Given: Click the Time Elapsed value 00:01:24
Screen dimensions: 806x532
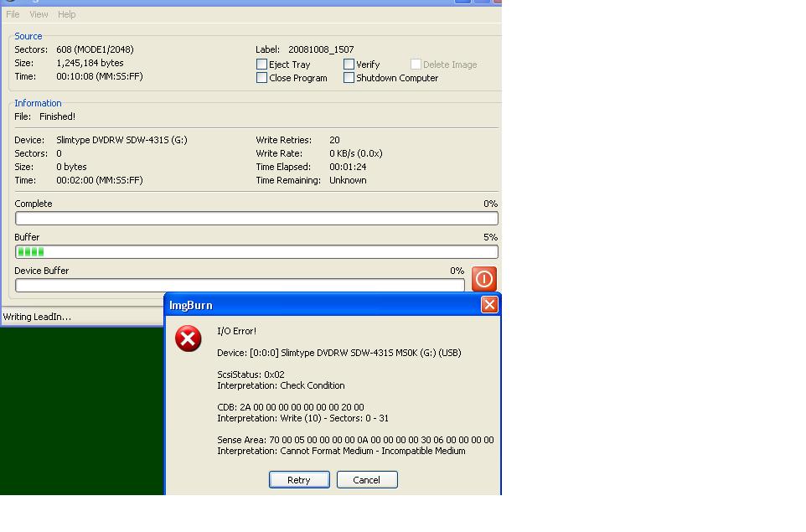Looking at the screenshot, I should pos(348,167).
